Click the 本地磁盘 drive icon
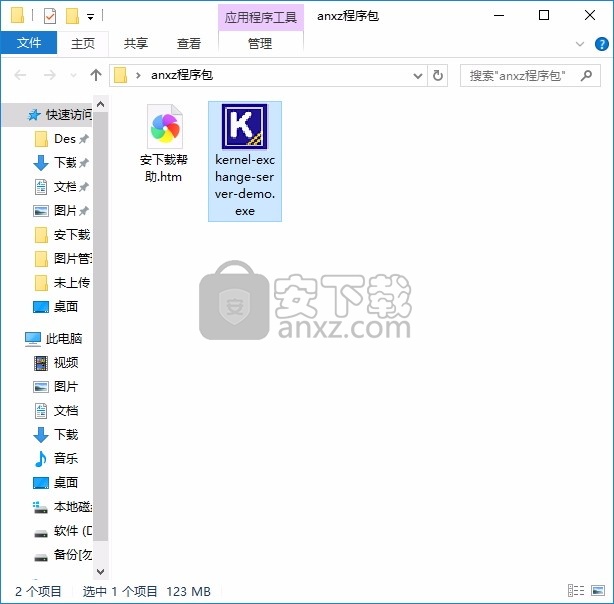Viewport: 614px width, 604px height. coord(40,507)
